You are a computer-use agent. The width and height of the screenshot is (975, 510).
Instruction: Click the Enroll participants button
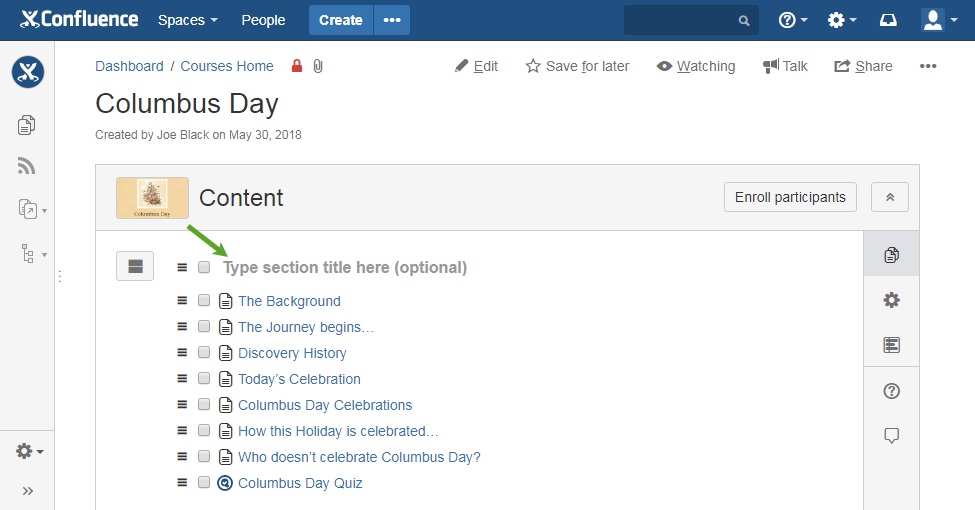(x=790, y=197)
